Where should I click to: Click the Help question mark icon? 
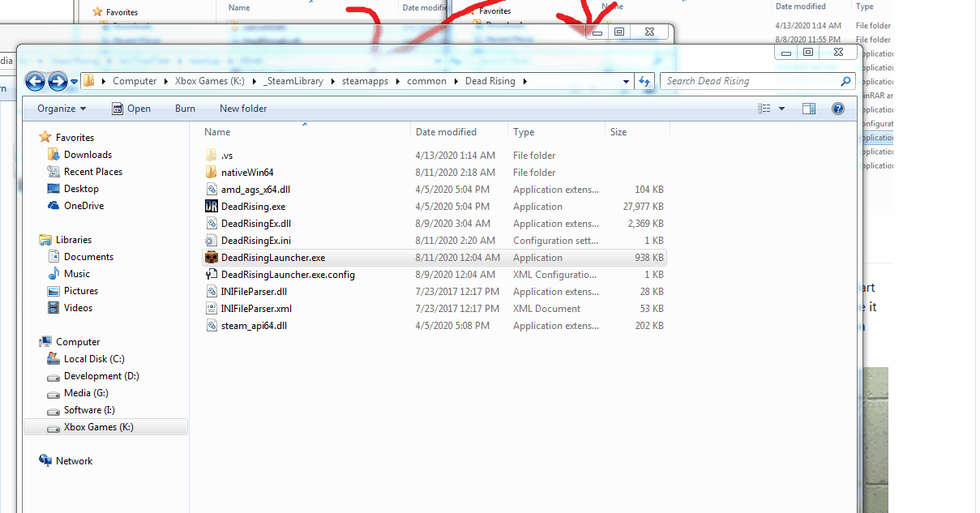(x=838, y=109)
